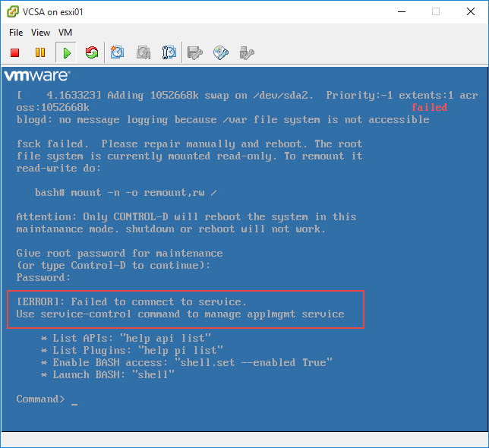Open the VM menu

click(x=65, y=33)
